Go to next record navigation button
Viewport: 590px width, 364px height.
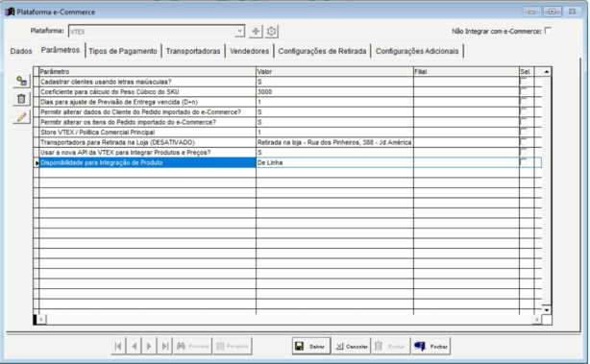(149, 346)
